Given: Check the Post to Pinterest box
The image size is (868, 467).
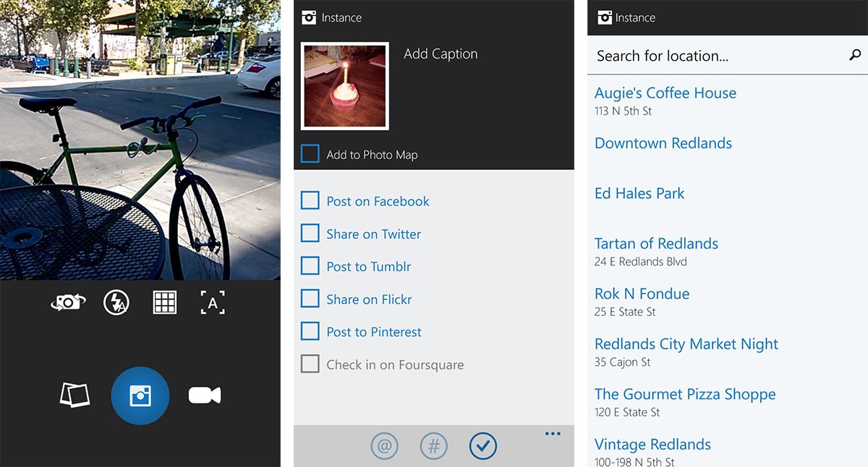Looking at the screenshot, I should (x=310, y=332).
